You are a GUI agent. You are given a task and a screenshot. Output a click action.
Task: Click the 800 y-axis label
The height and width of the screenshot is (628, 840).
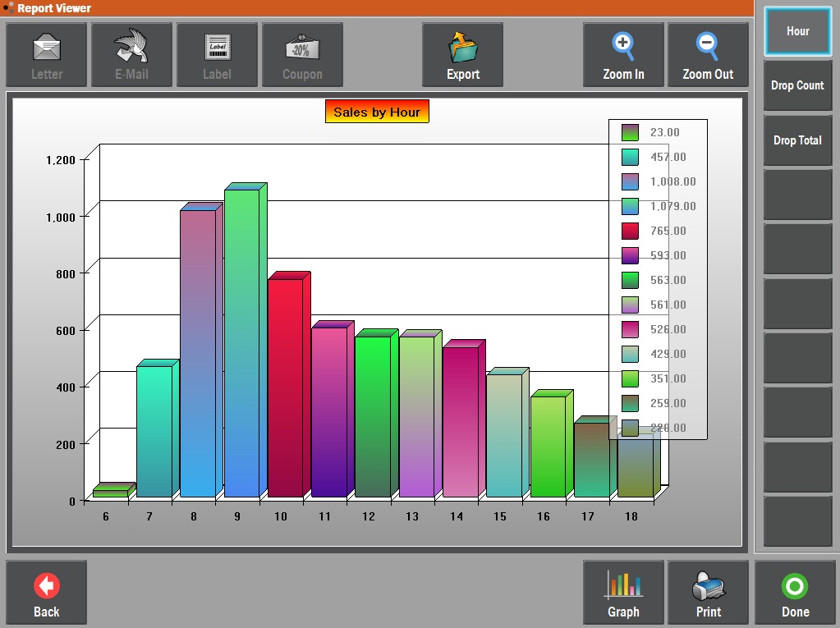66,274
